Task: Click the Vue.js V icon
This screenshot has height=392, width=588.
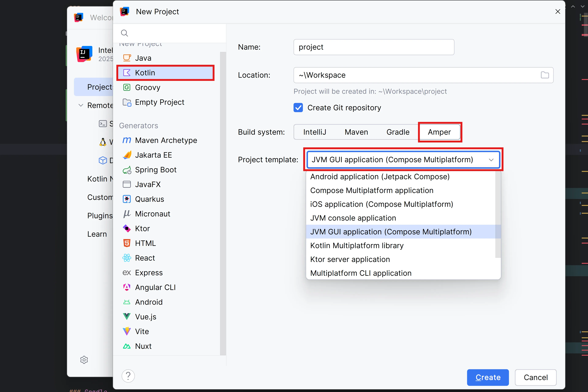Action: [127, 316]
